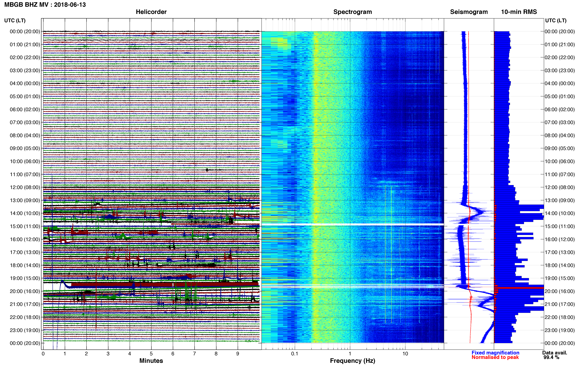
Task: Click the white data gap band in the spectrogram near 15:00
Action: click(x=352, y=224)
